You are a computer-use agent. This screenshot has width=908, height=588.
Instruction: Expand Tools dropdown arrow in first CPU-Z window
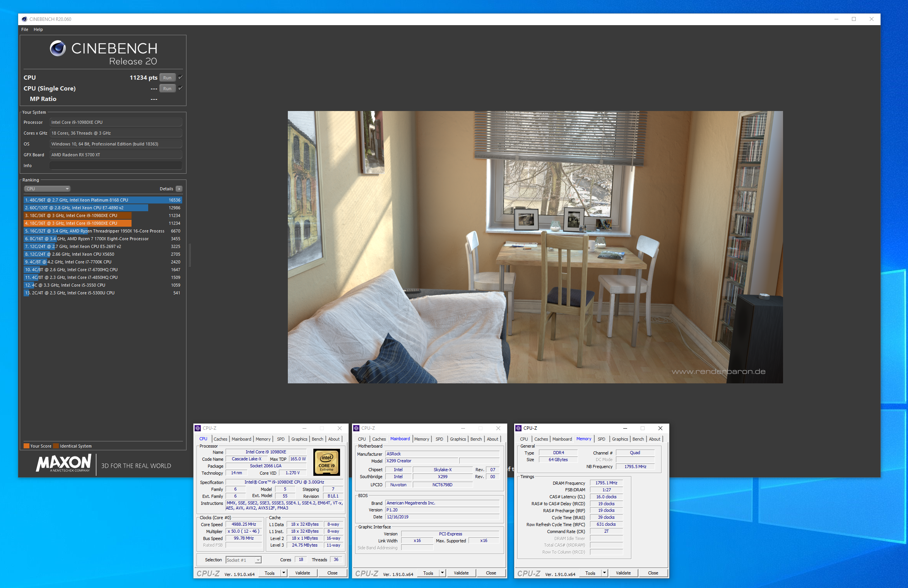click(284, 573)
